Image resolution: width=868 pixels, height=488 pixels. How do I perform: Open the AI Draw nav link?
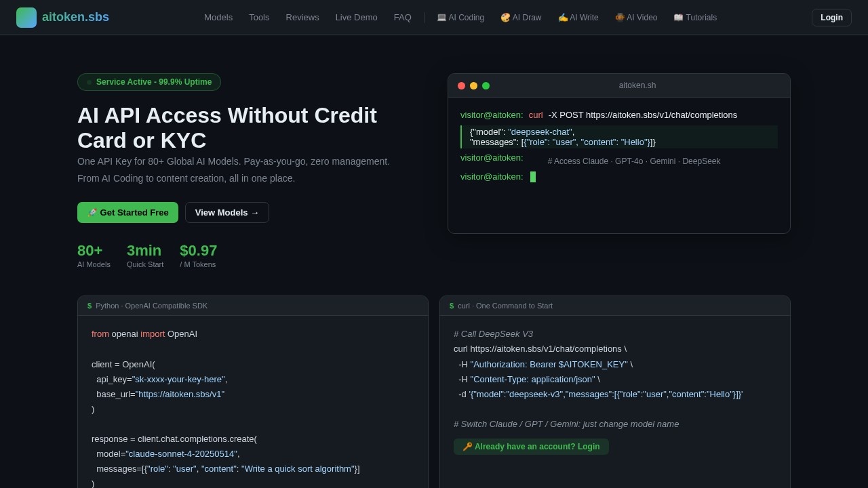pyautogui.click(x=521, y=18)
